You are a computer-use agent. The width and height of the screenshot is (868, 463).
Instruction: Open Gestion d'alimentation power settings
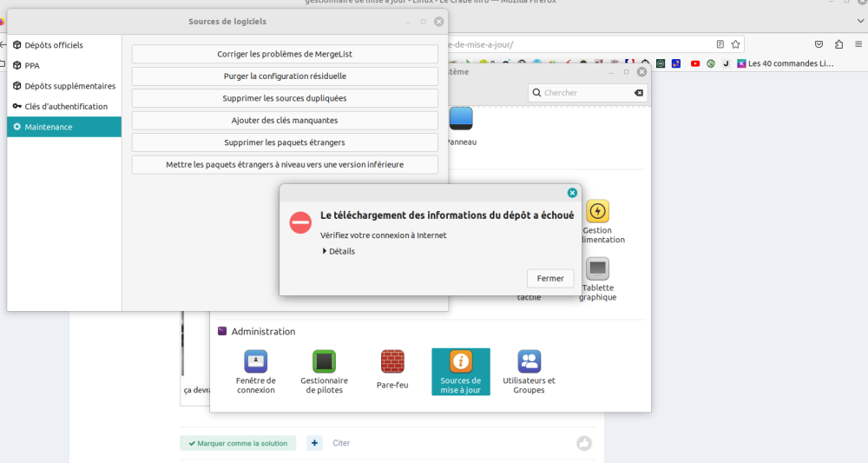(597, 221)
